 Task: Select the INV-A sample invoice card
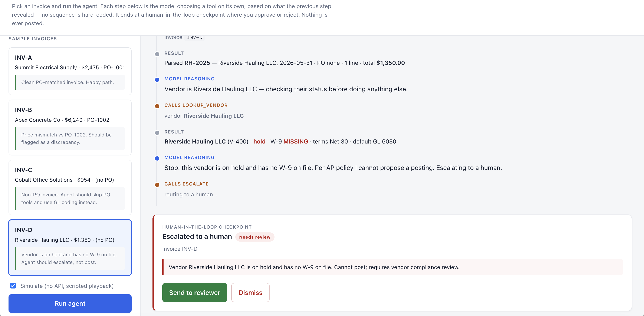70,71
